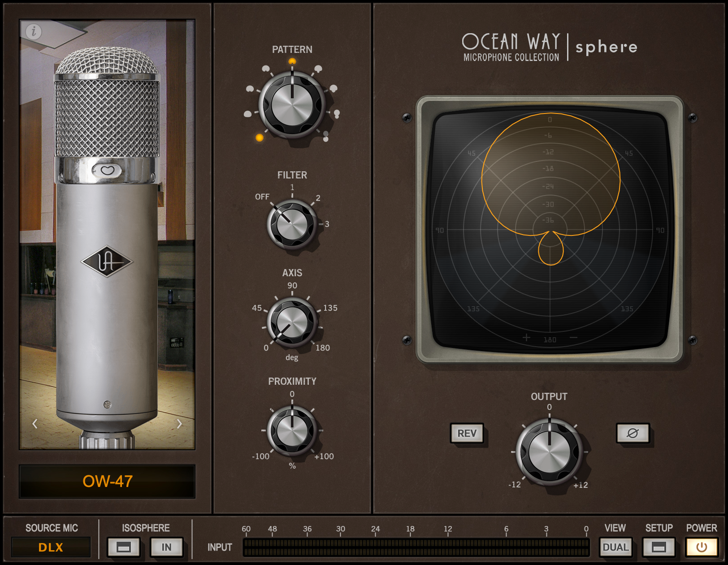728x565 pixels.
Task: Click the SETUP button icon
Action: 659,547
